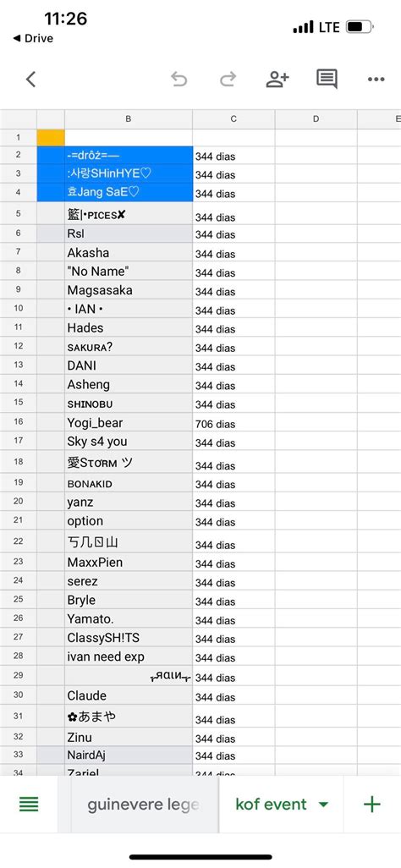401x868 pixels.
Task: Open the comments speech bubble icon
Action: 327,80
